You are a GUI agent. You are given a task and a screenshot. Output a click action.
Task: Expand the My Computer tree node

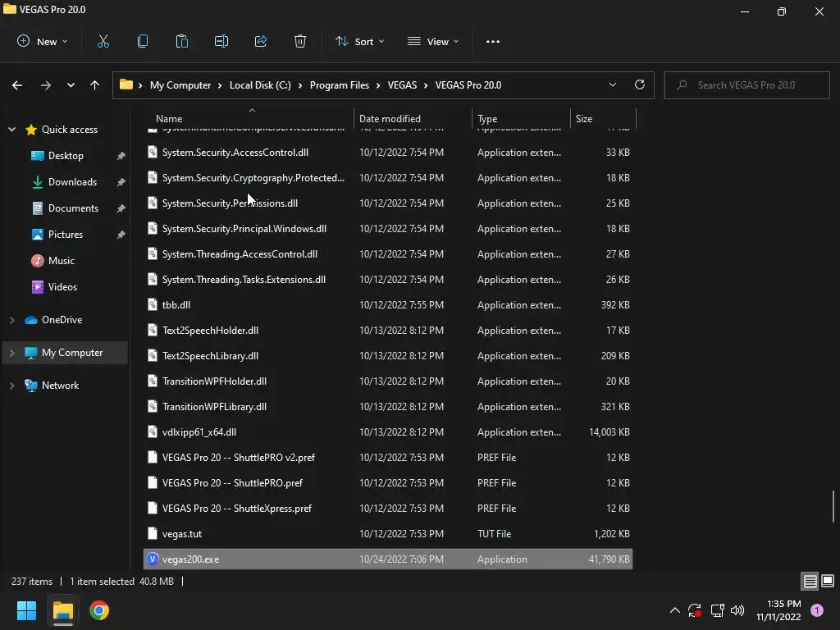11,353
